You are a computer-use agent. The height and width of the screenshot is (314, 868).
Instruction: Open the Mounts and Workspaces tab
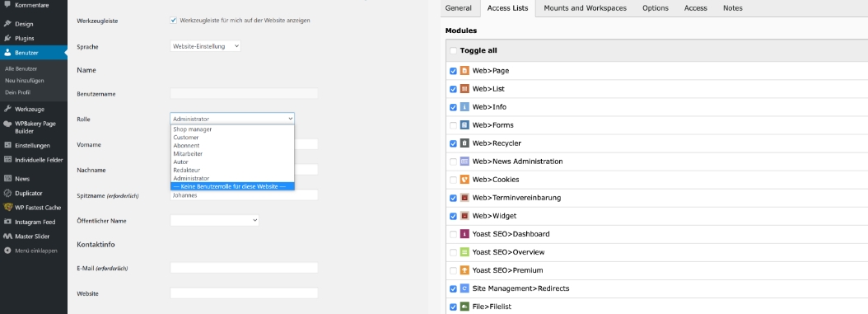pyautogui.click(x=586, y=8)
